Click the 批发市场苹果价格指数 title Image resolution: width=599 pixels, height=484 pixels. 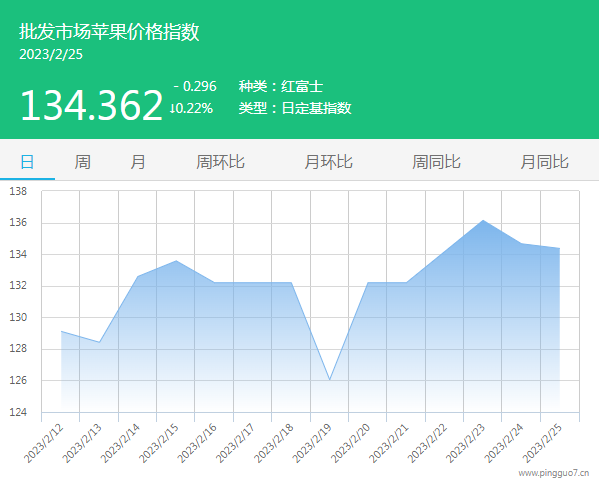[109, 31]
